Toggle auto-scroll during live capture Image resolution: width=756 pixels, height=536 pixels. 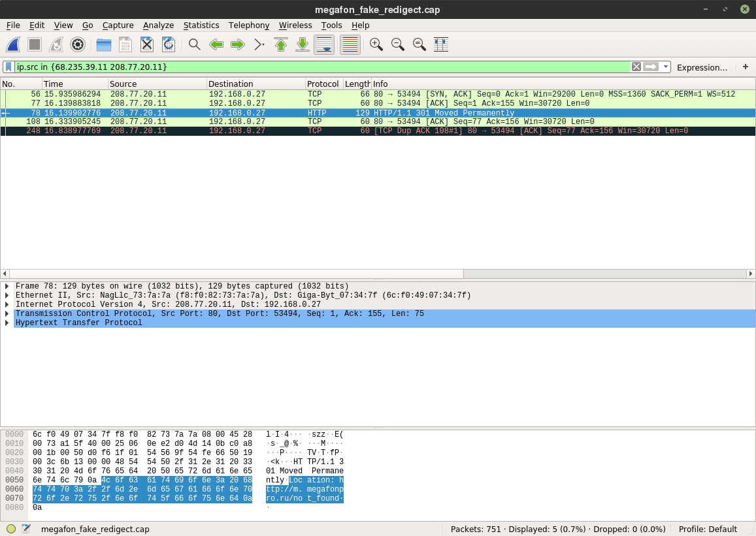[x=325, y=44]
